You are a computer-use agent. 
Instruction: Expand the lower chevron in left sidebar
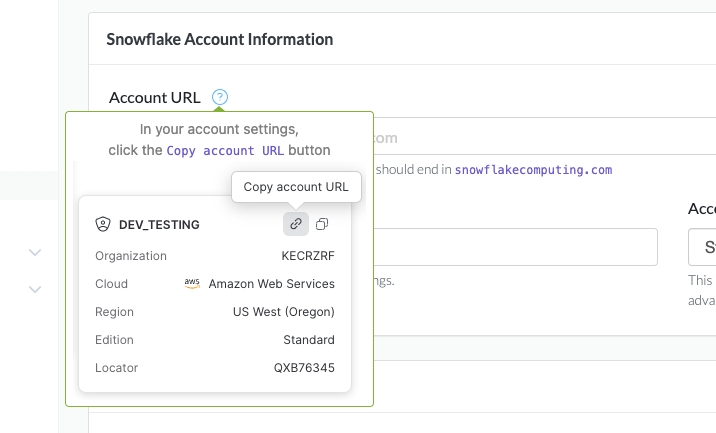[35, 290]
